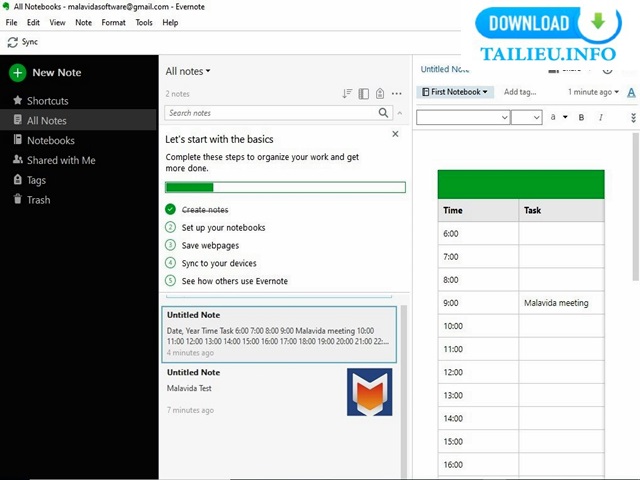
Task: Click the font color 'a' icon
Action: point(553,117)
